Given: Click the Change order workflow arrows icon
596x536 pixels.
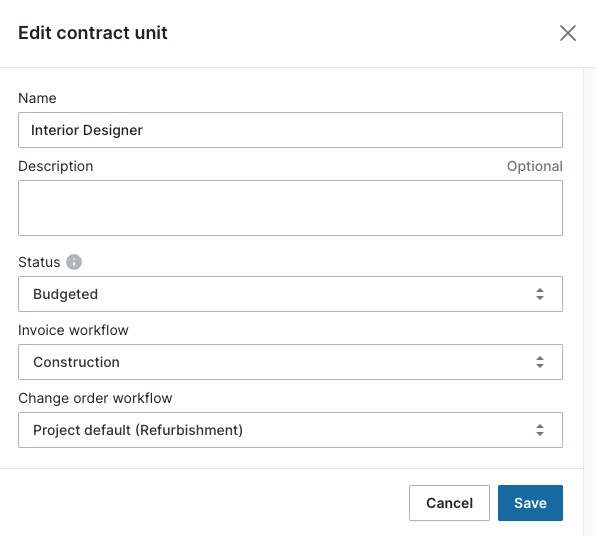Looking at the screenshot, I should 540,430.
